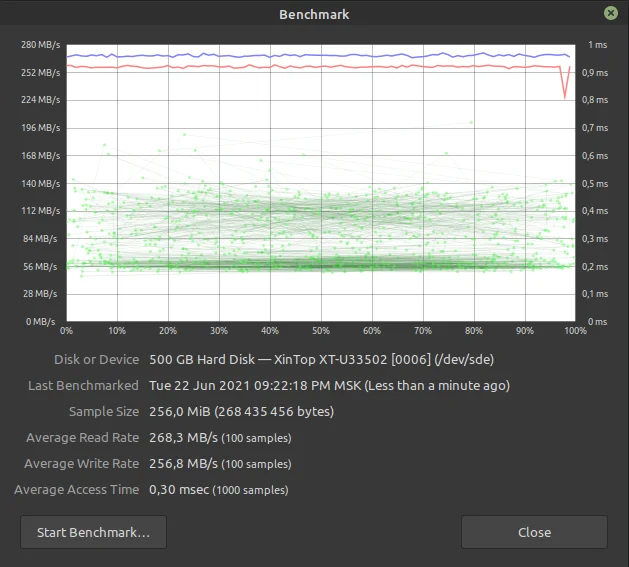Click the Close button

point(534,532)
